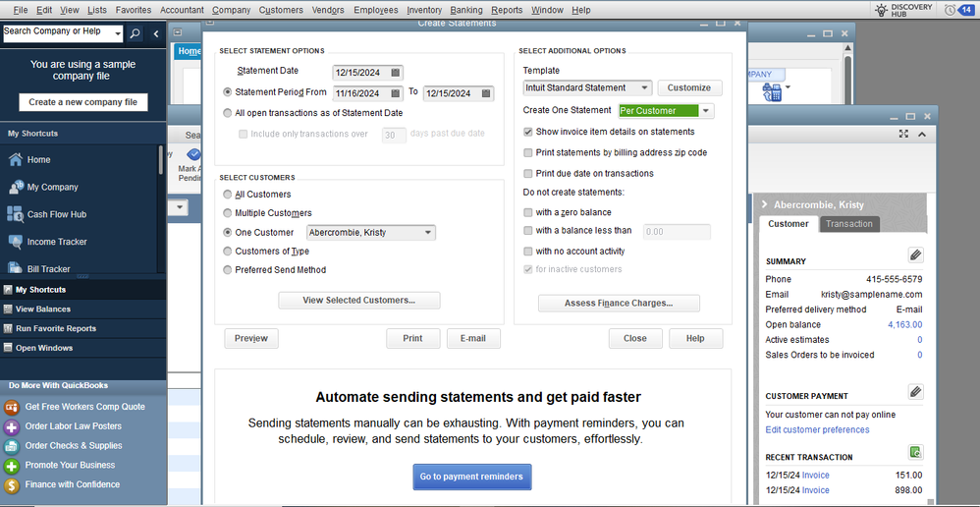Open the Reports menu
The height and width of the screenshot is (507, 980).
pos(507,10)
